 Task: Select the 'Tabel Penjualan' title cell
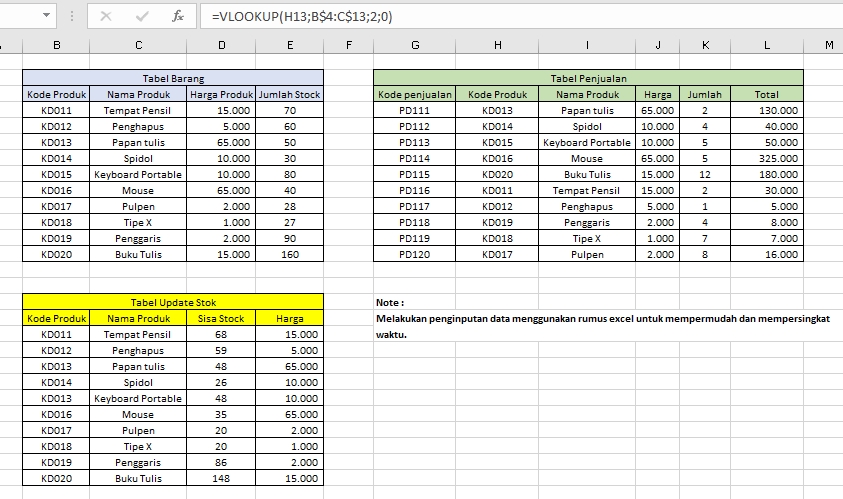coord(588,78)
